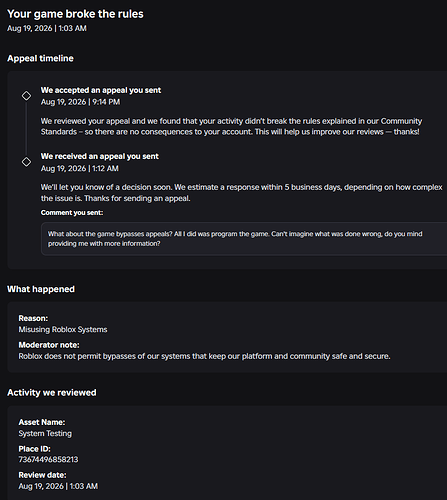The image size is (447, 500).
Task: Click 'We accepted an appeal you sent' title
Action: pos(101,90)
